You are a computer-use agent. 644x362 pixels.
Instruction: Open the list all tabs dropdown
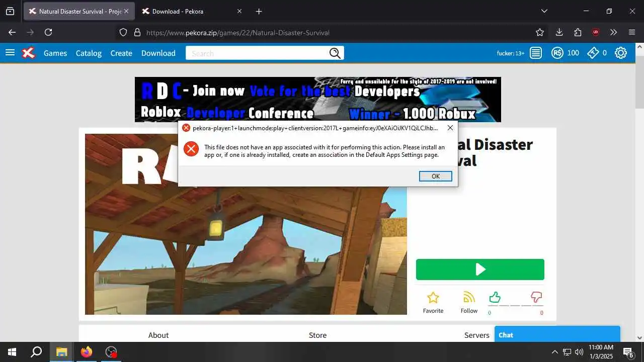coord(544,11)
